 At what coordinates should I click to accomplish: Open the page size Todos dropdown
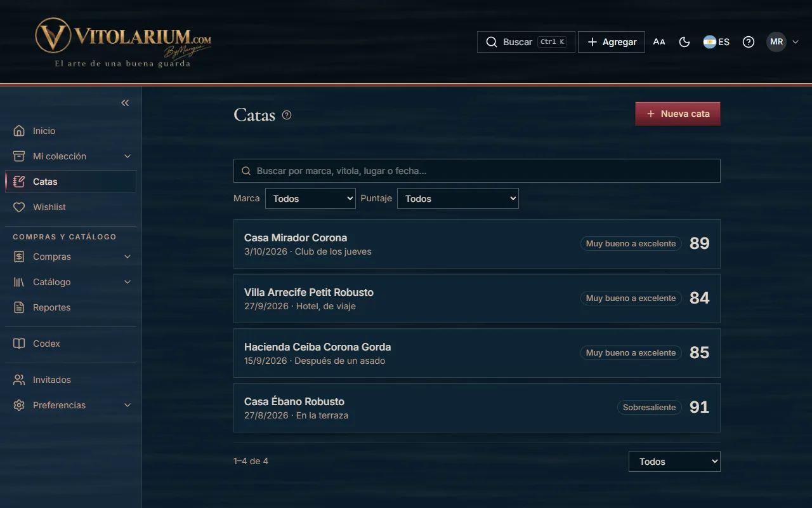click(x=674, y=462)
